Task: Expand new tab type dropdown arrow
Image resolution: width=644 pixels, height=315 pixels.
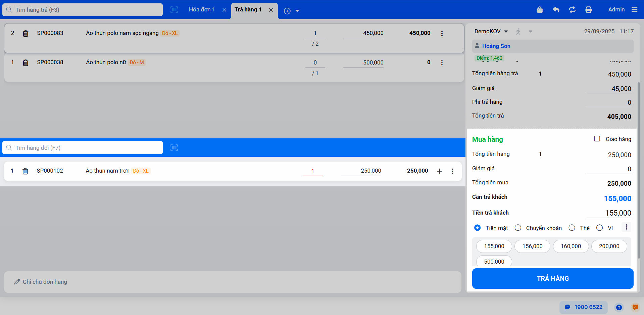Action: coord(297,11)
